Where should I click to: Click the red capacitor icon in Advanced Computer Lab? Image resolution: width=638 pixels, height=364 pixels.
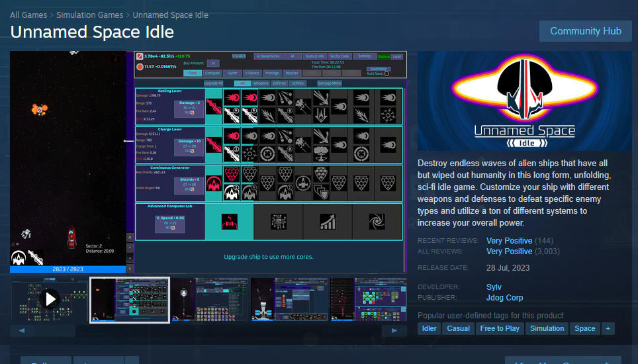(230, 222)
